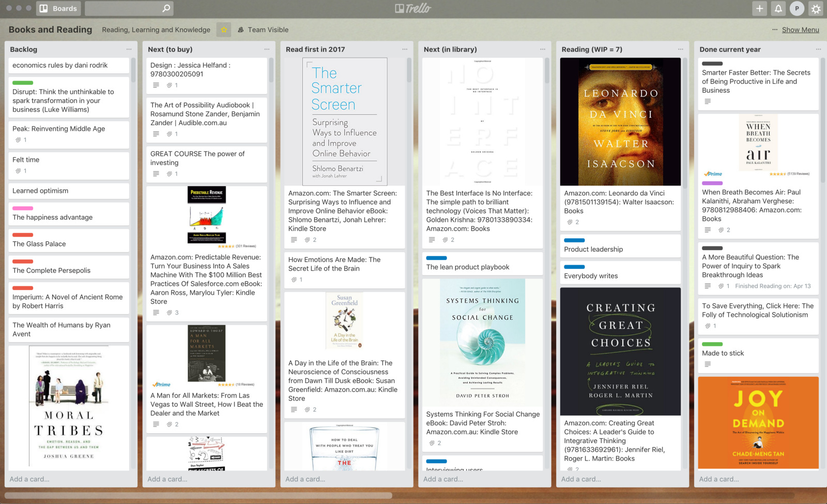Image resolution: width=827 pixels, height=504 pixels.
Task: Click attachment icon on Systems Thinking card
Action: (432, 443)
